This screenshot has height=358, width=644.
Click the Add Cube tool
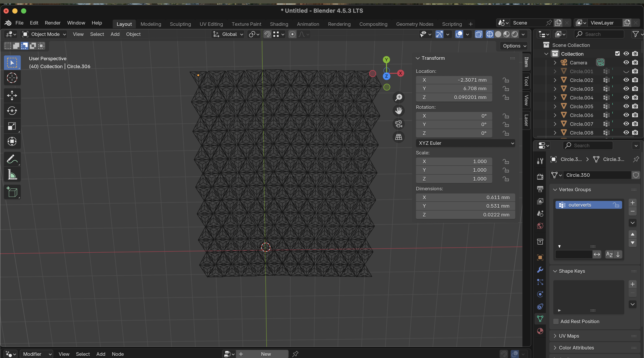click(12, 192)
